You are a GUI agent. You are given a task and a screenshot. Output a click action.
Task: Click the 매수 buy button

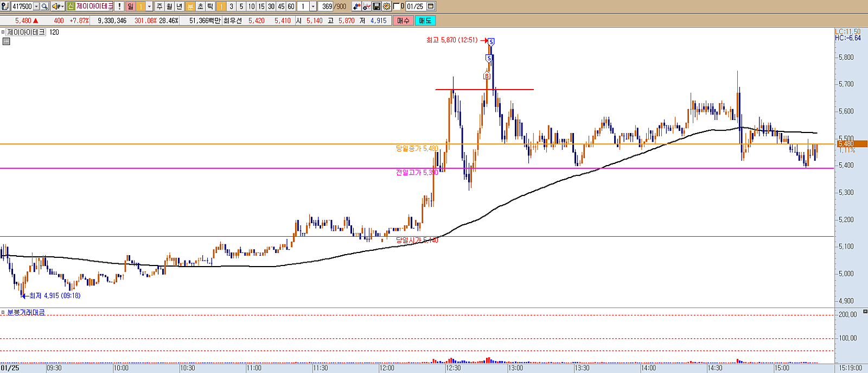pos(403,21)
